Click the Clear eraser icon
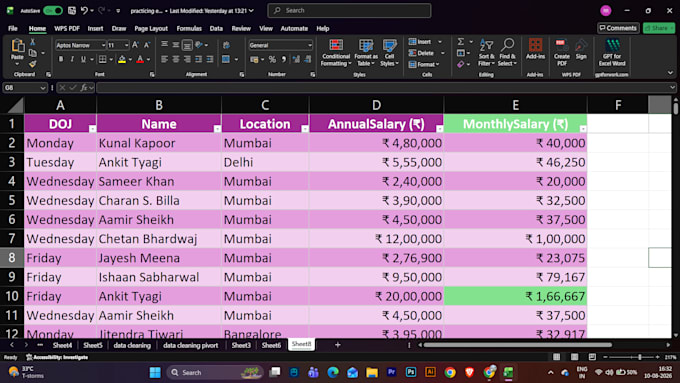Screen dimensions: 680x383 pyautogui.click(x=461, y=64)
